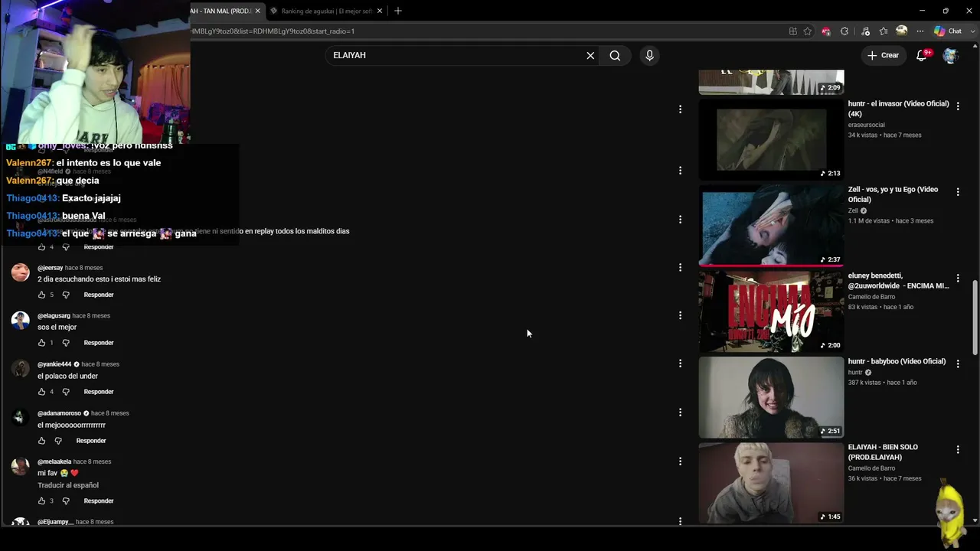Reply to 'el polaco del under' comment
The height and width of the screenshot is (551, 980).
[99, 392]
